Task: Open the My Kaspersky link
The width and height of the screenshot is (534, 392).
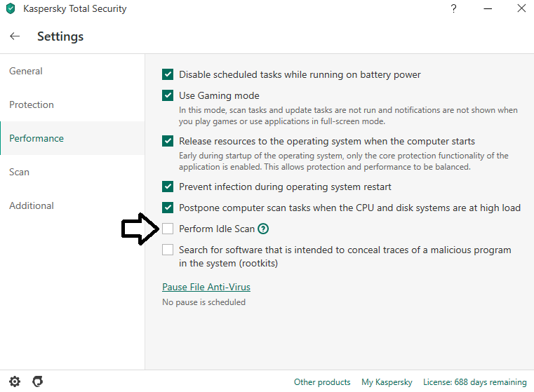Action: coord(387,382)
